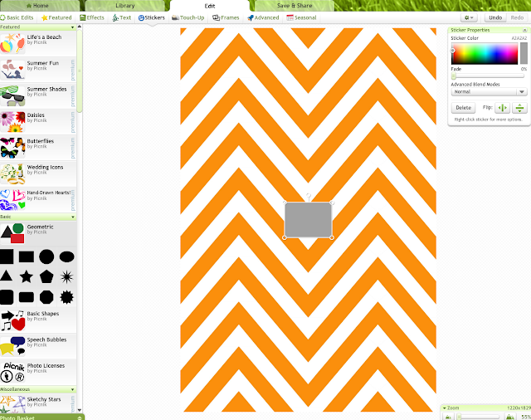Open the Featured tab
This screenshot has height=420, width=531.
[56, 17]
